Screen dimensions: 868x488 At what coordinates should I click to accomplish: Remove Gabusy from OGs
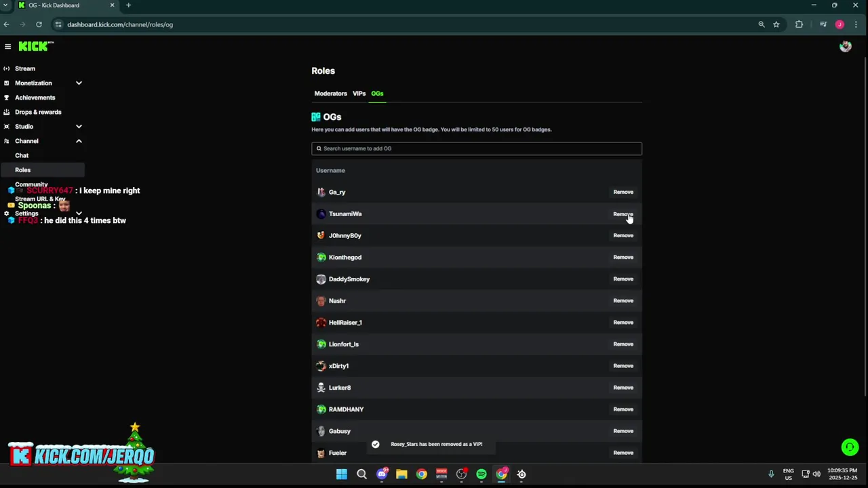(x=623, y=431)
